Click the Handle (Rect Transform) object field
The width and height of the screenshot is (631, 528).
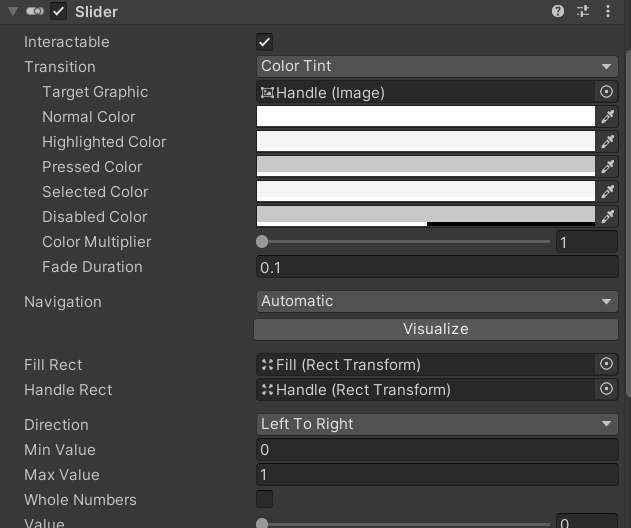pyautogui.click(x=426, y=389)
